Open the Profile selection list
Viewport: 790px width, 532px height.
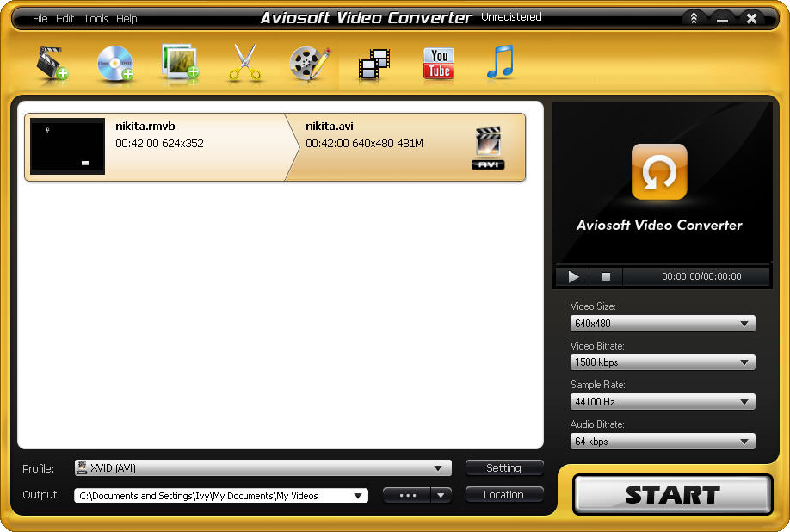coord(262,468)
